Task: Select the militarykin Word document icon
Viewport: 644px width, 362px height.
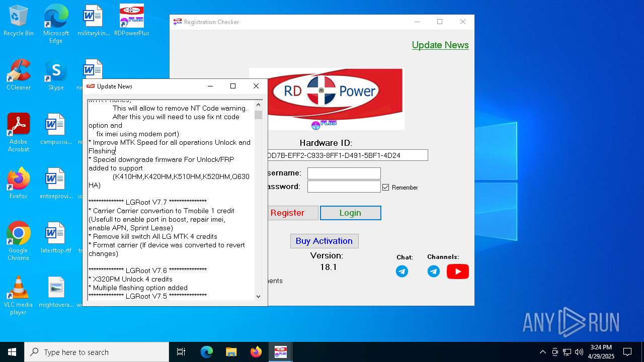Action: pyautogui.click(x=93, y=21)
